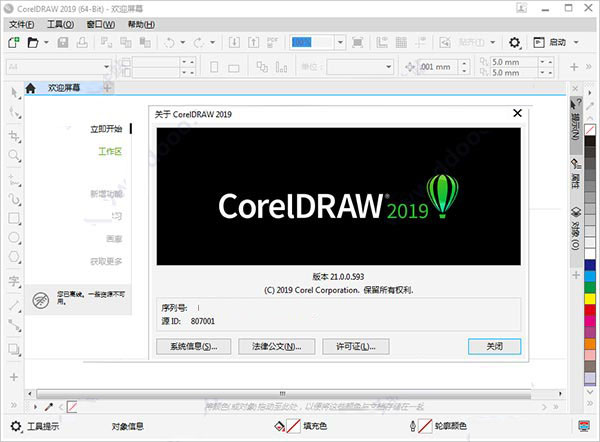The height and width of the screenshot is (442, 600).
Task: Expand the Redo history dropdown arrow
Action: (212, 42)
